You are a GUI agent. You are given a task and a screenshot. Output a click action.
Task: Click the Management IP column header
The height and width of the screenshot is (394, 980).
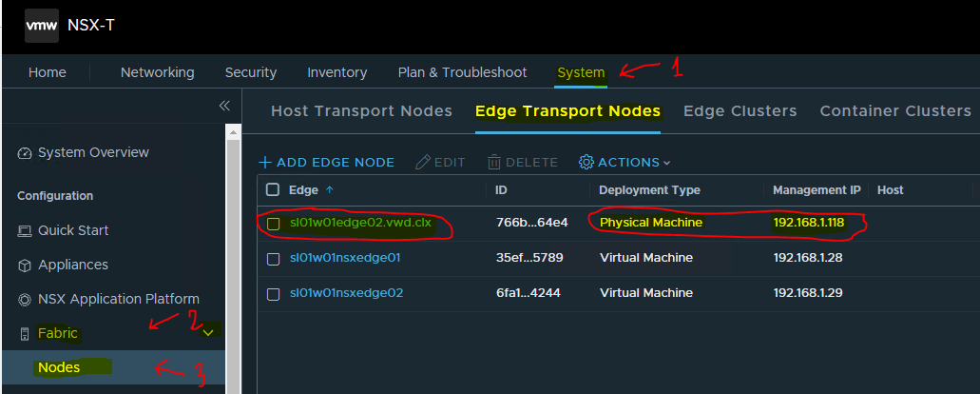click(x=817, y=190)
